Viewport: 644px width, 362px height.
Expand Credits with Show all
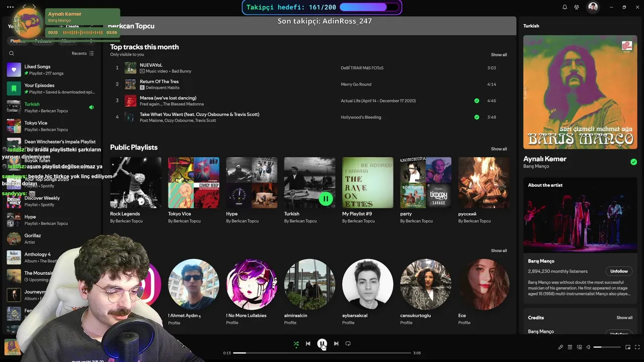coord(624,318)
